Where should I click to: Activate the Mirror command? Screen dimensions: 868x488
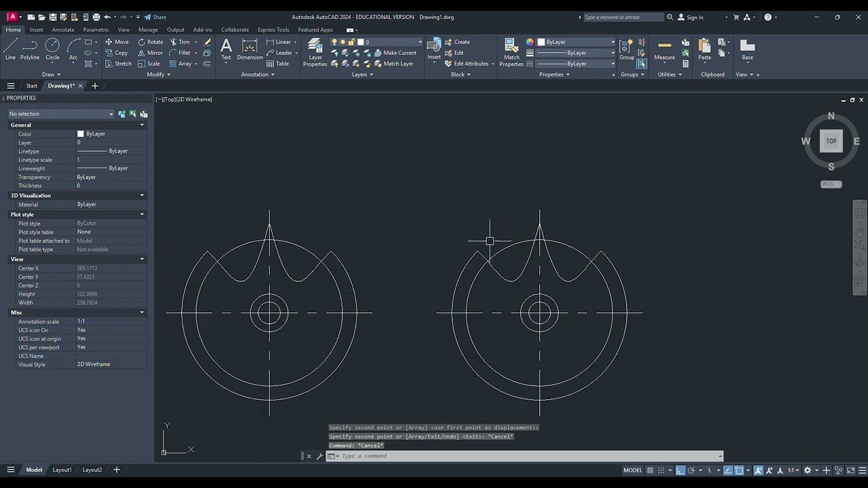coord(151,52)
